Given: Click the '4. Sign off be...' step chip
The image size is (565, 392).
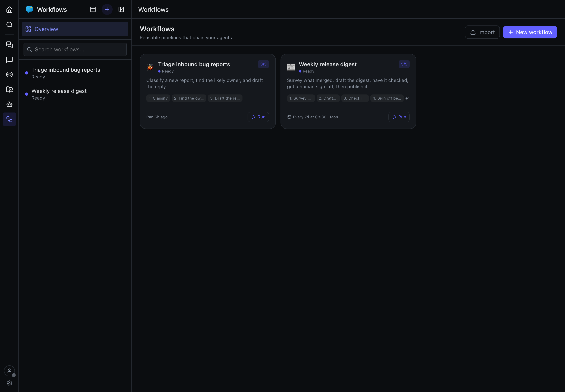Looking at the screenshot, I should 387,98.
